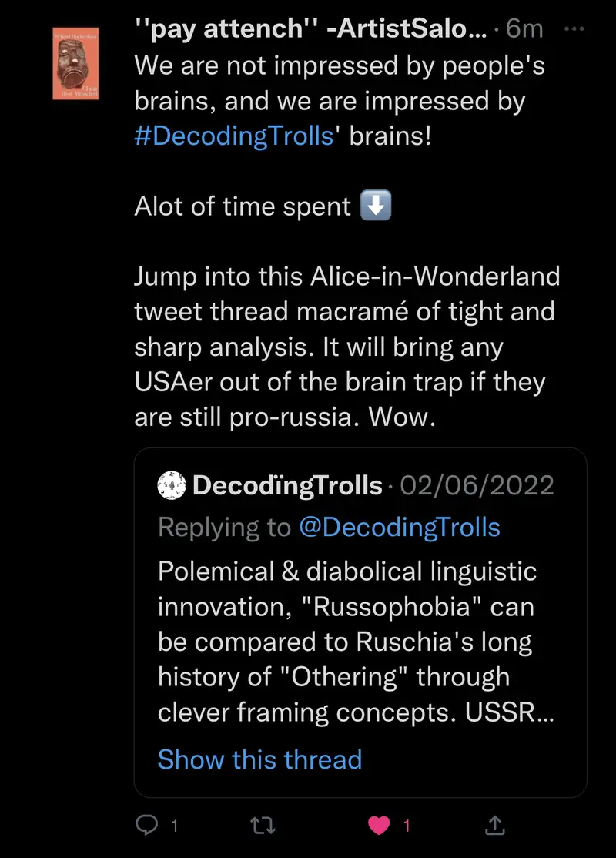Tap the share upload icon
Screen dimensions: 616x858
494,826
